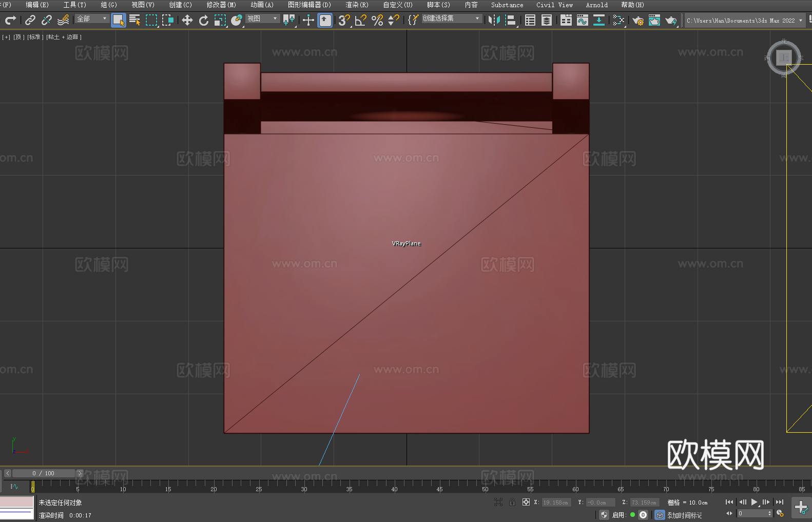This screenshot has height=522, width=812.
Task: Click the Redo arrow icon
Action: tap(10, 20)
